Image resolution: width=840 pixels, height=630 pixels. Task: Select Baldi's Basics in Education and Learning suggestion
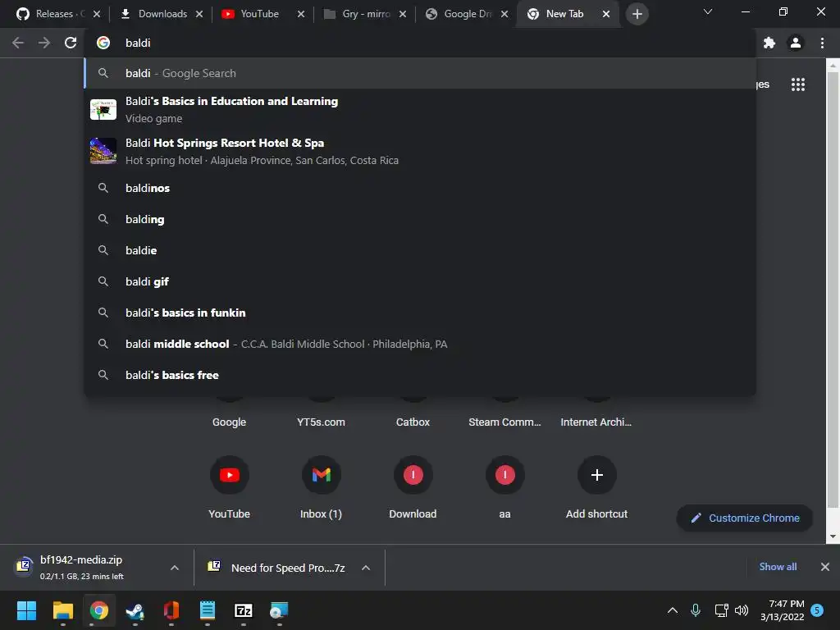(420, 109)
